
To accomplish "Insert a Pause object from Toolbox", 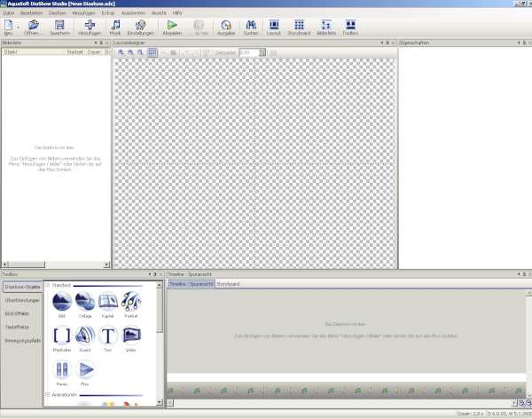I will pyautogui.click(x=61, y=370).
